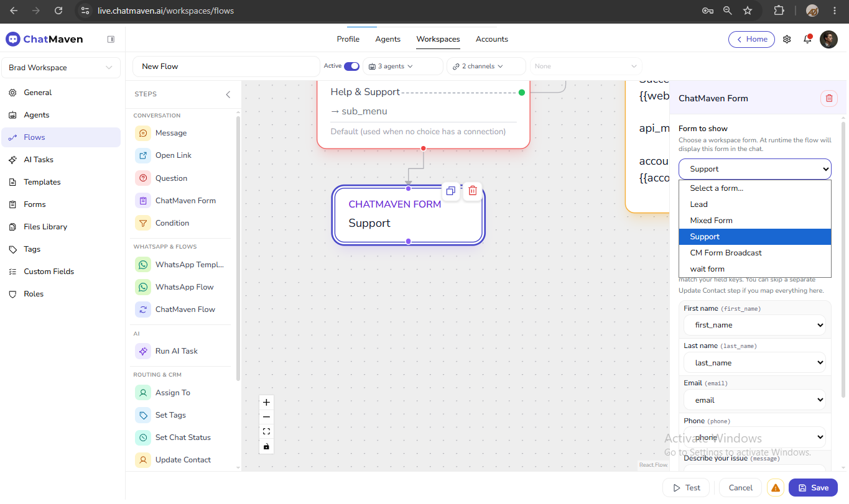Select the Message step icon
The width and height of the screenshot is (849, 504).
(143, 133)
